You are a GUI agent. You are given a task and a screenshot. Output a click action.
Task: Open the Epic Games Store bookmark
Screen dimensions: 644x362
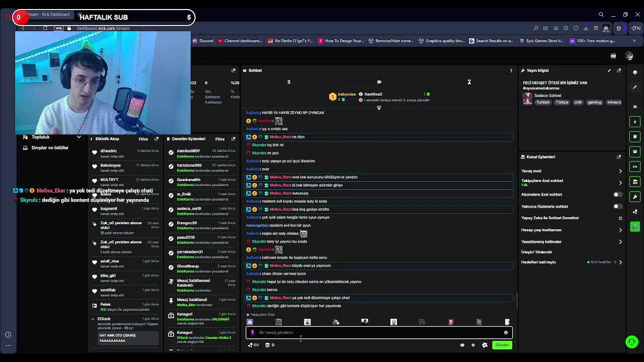point(541,41)
